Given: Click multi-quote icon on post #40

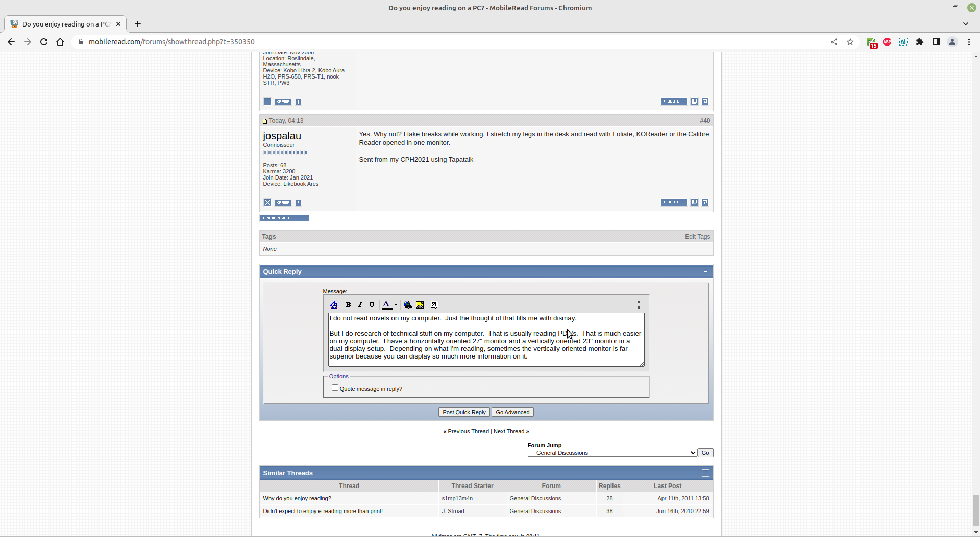Looking at the screenshot, I should [x=695, y=202].
